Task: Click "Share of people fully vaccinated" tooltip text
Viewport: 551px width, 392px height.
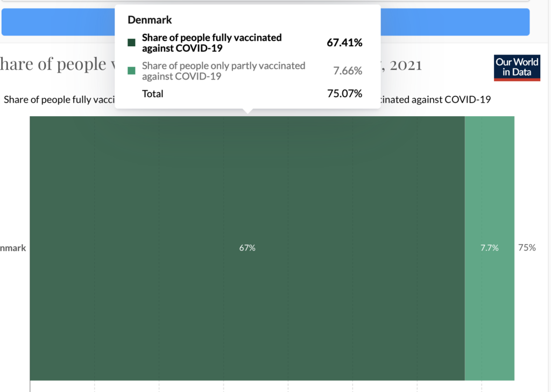Action: tap(212, 38)
